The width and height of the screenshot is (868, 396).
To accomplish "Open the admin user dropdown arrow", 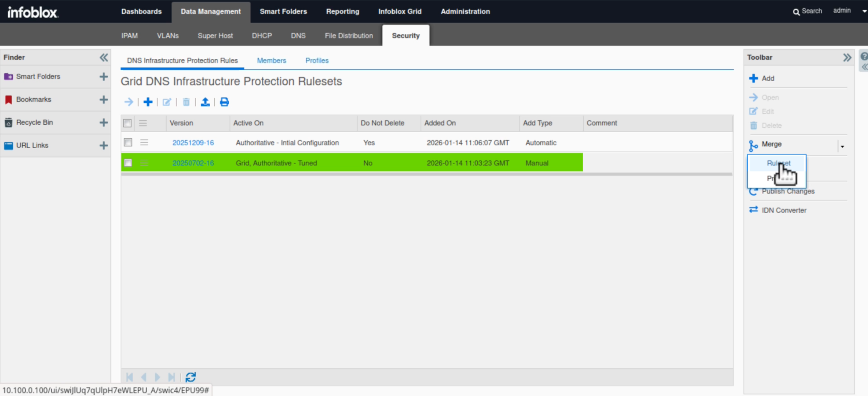I will tap(864, 11).
